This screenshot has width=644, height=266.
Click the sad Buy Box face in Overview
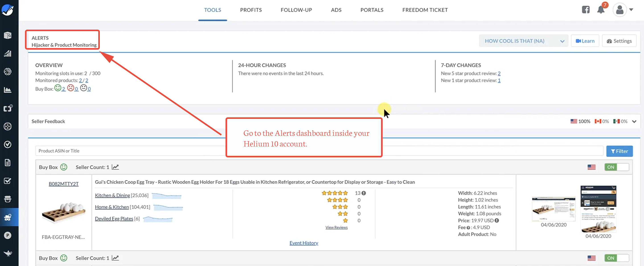coord(71,88)
